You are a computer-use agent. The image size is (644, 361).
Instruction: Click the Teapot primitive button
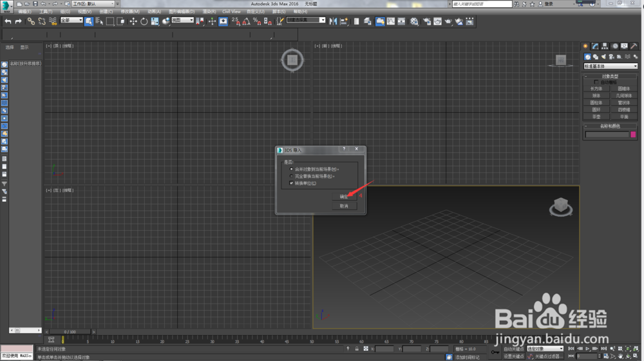pos(596,117)
